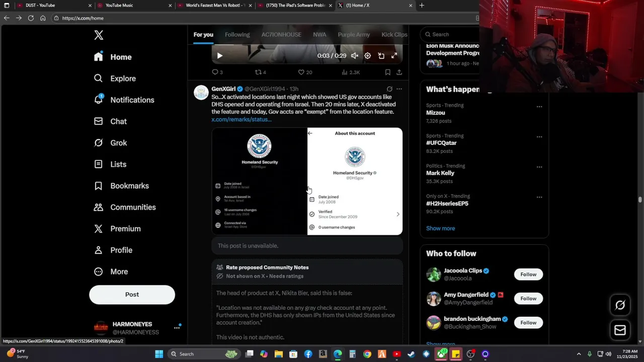Click the white Post button
Screen dimensions: 644x362
pos(132,295)
